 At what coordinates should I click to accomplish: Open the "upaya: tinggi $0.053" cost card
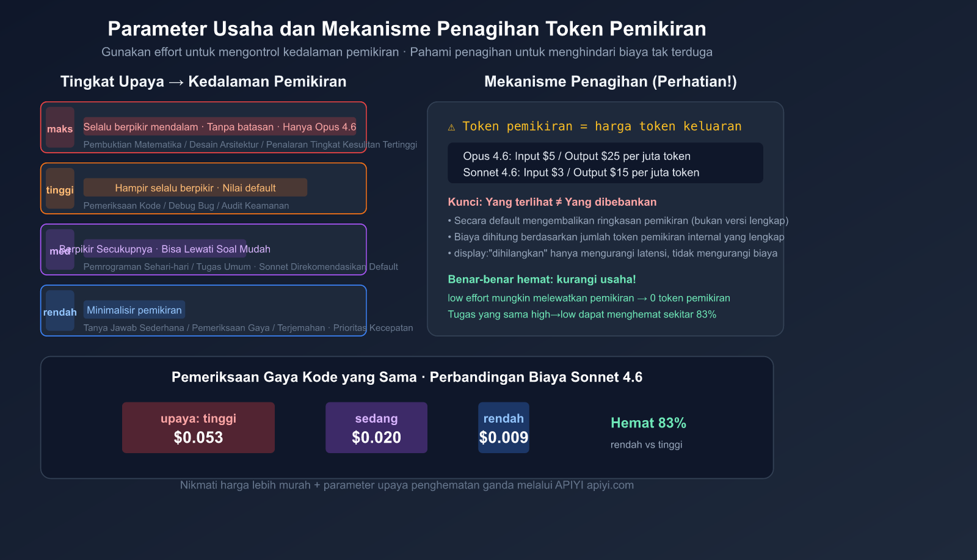(198, 427)
